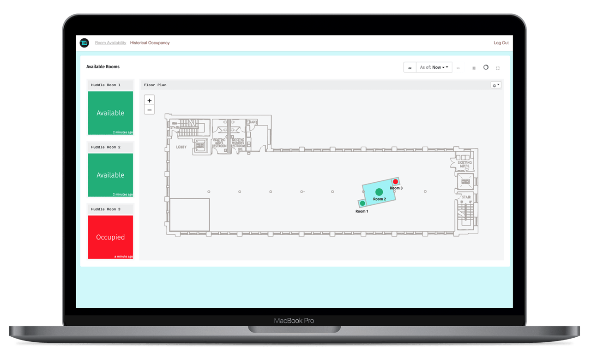Toggle the circular refresh indicator
Viewport: 591px width, 364px height.
coord(486,67)
